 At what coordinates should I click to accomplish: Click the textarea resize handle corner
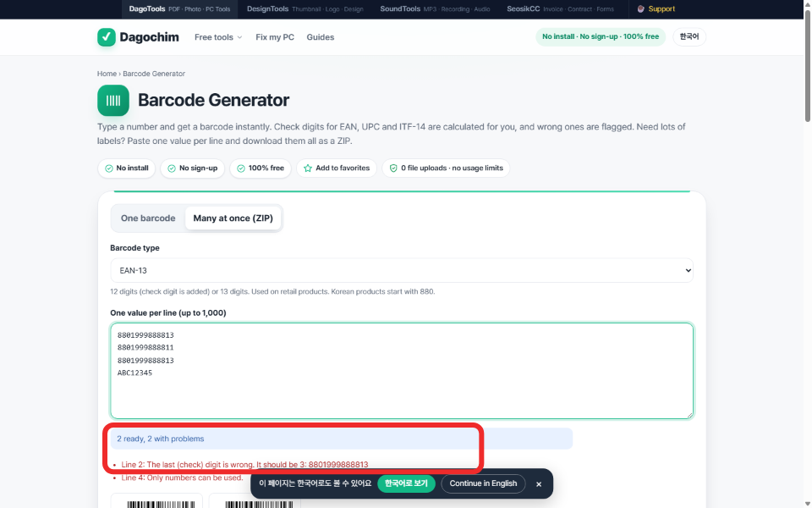click(689, 415)
